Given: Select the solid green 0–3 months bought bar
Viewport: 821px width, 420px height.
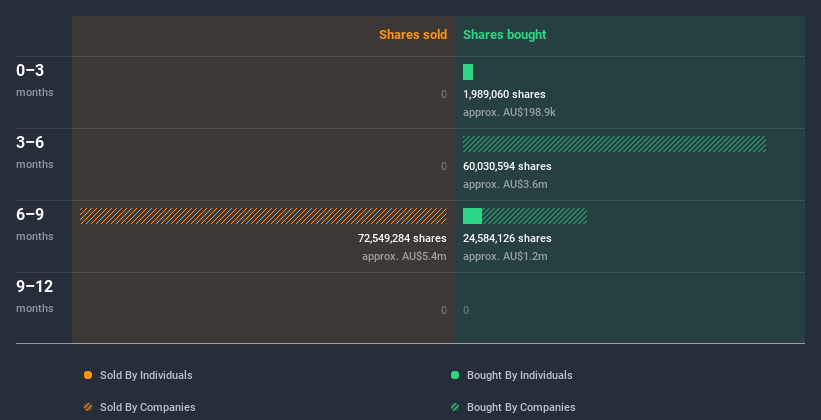Looking at the screenshot, I should click(x=468, y=72).
